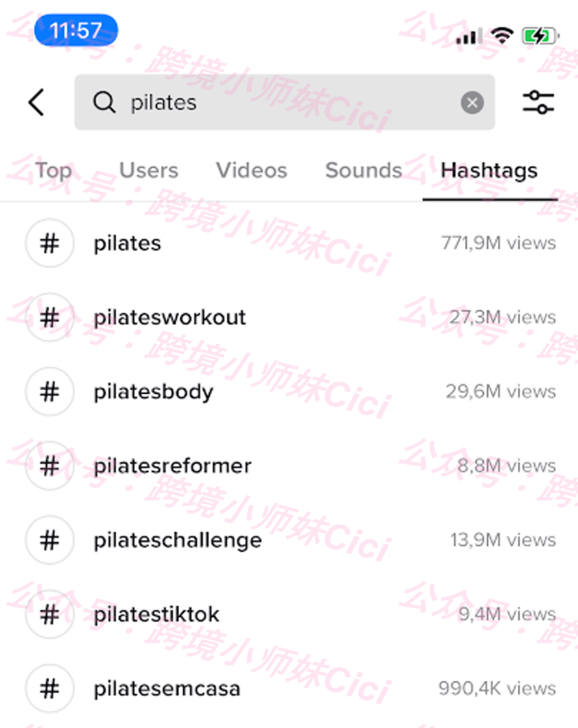Click the pilates search input field
Image resolution: width=578 pixels, height=728 pixels.
[x=285, y=102]
